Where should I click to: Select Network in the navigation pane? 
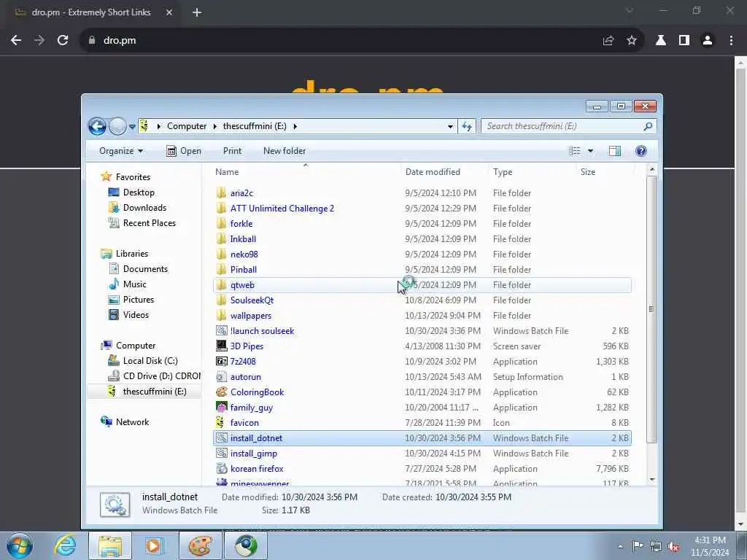(133, 422)
